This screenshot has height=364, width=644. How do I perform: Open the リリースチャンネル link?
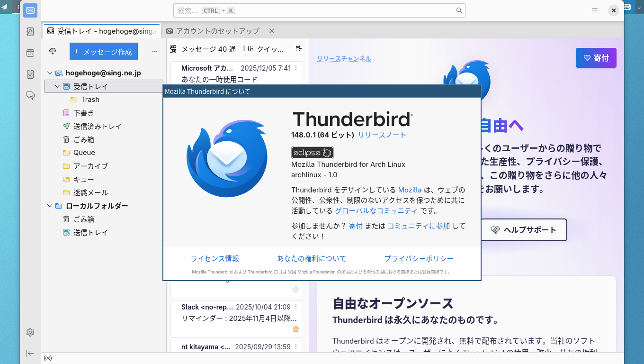pos(344,58)
